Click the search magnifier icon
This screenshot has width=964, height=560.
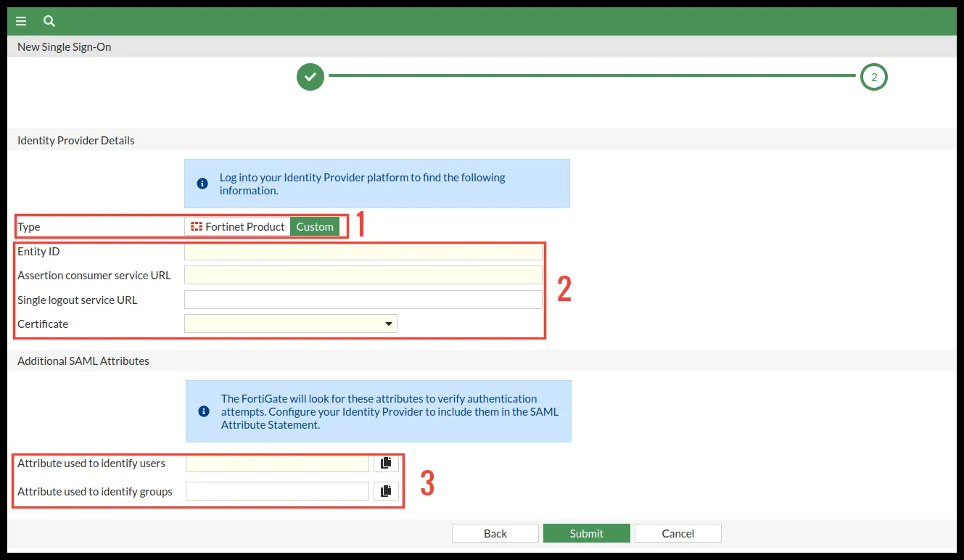click(49, 22)
